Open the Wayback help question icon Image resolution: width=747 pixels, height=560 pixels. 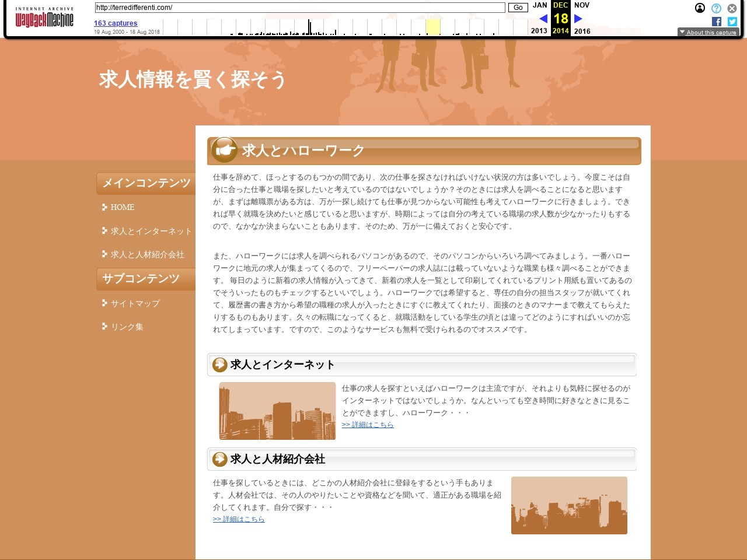[x=716, y=8]
